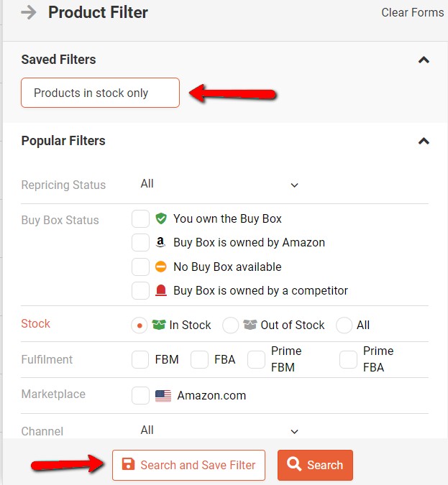Click the gray Out of Stock box icon

(x=250, y=325)
